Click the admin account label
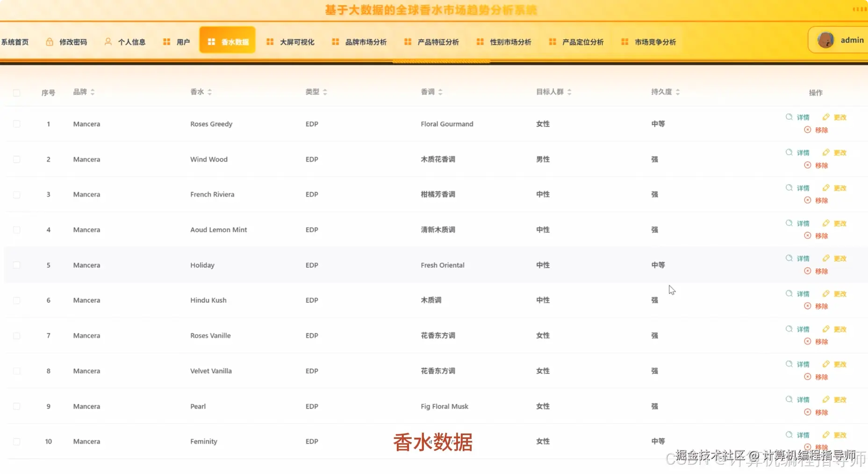Screen dimensions: 868x474 coord(853,40)
